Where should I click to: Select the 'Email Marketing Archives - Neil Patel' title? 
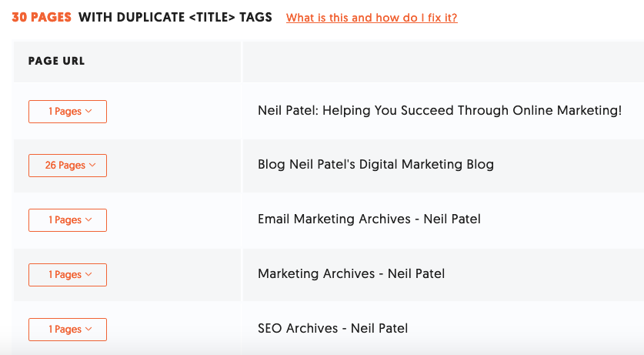[x=369, y=219]
